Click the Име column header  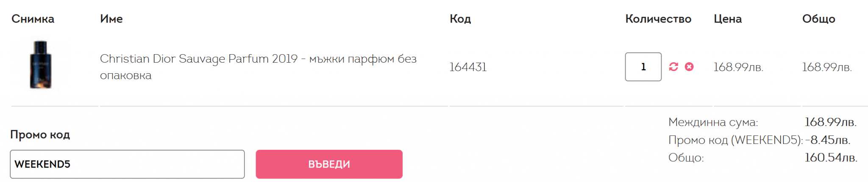coord(111,19)
